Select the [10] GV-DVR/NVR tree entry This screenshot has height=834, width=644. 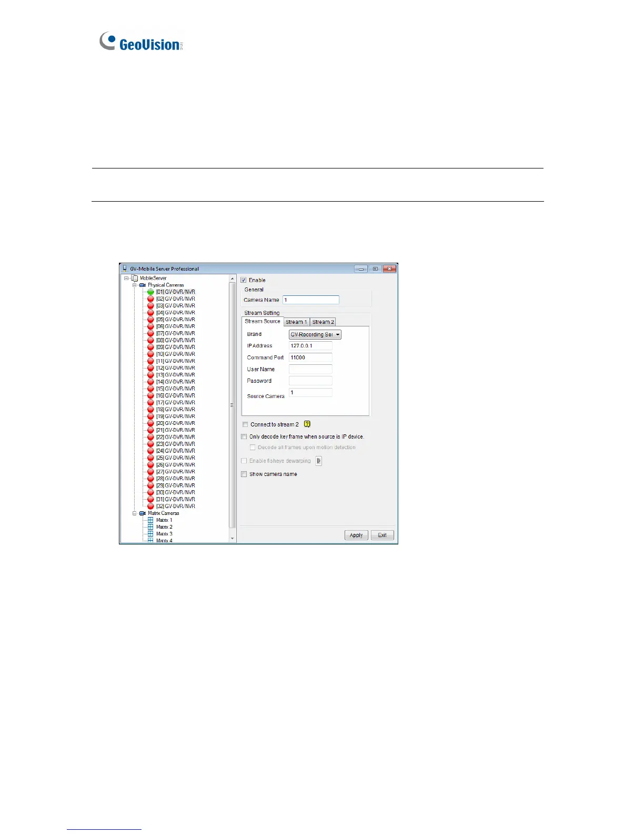(176, 354)
